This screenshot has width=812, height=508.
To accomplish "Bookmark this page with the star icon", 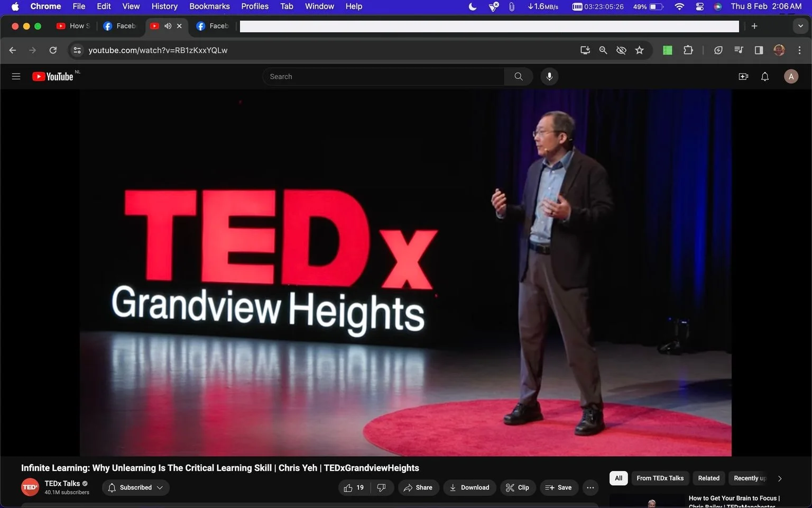I will [639, 50].
